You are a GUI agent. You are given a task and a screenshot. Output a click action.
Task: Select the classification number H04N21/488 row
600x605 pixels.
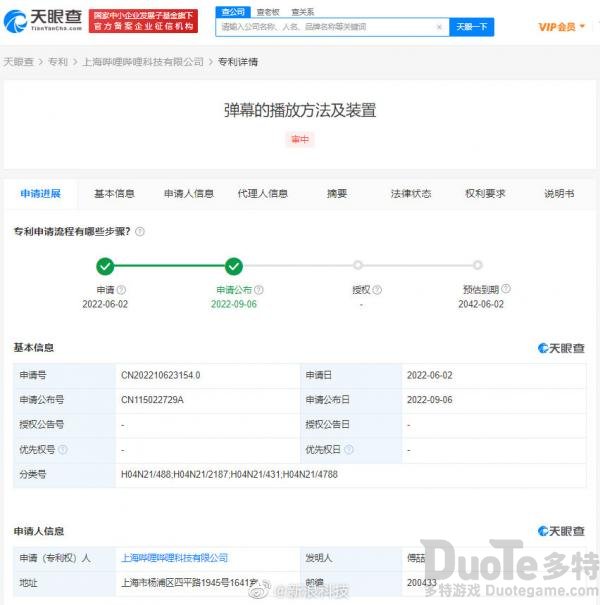300,475
